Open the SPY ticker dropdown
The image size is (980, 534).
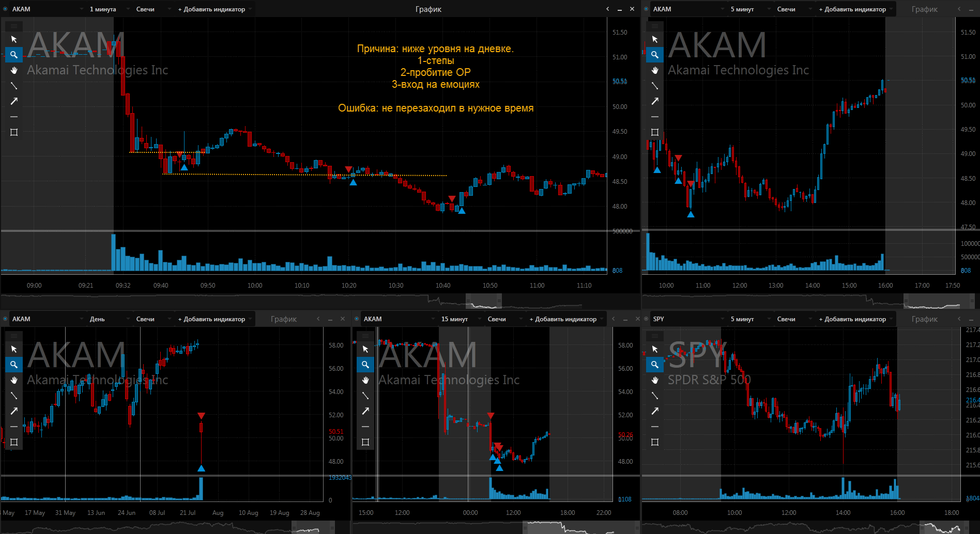pos(688,319)
